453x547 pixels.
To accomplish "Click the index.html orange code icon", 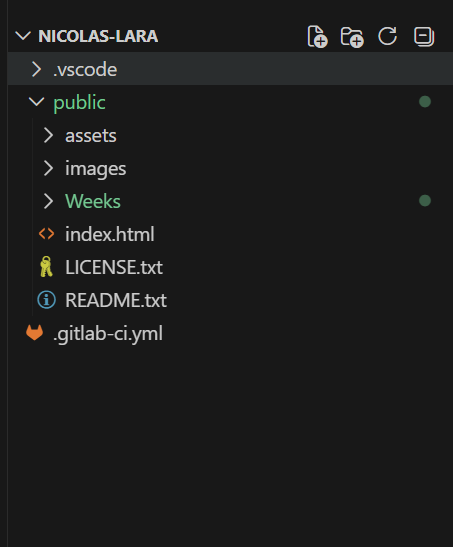I will (46, 234).
